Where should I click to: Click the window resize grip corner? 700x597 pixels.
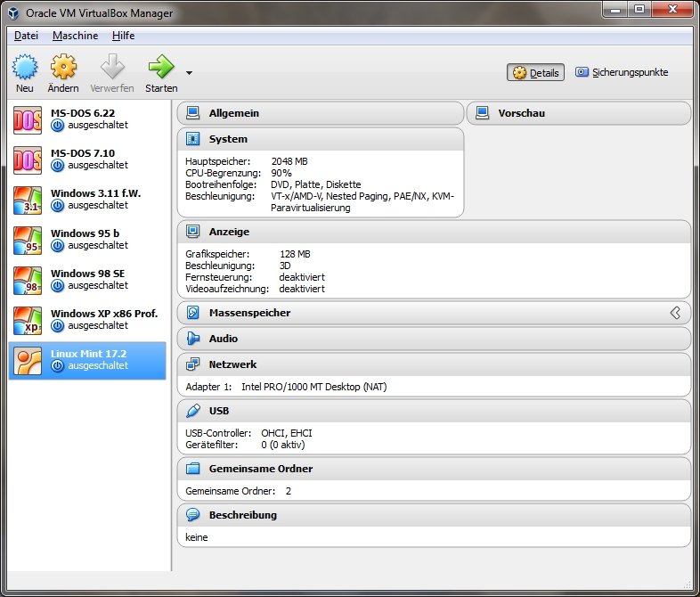point(688,585)
